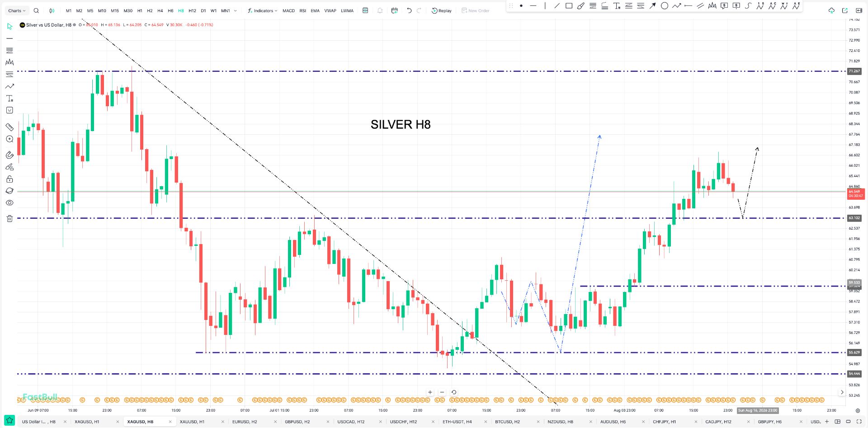Toggle the magnet snap mode icon

(x=9, y=155)
